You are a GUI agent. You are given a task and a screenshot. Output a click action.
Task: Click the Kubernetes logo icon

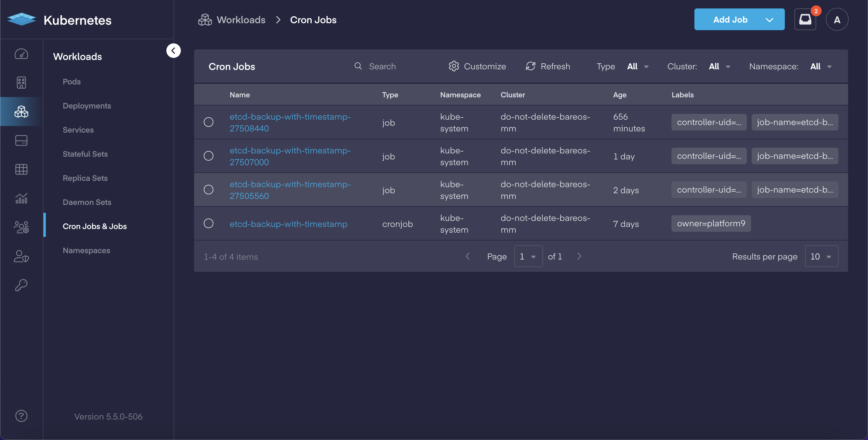[x=22, y=20]
